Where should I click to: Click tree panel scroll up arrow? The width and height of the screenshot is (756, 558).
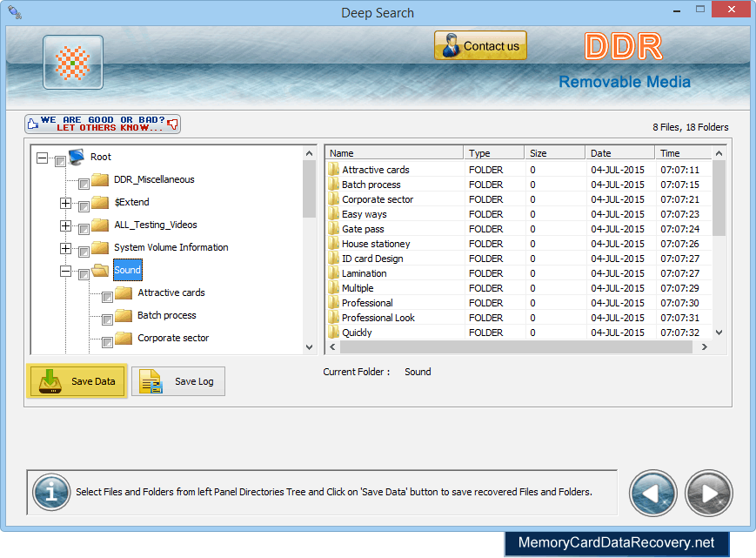[310, 153]
